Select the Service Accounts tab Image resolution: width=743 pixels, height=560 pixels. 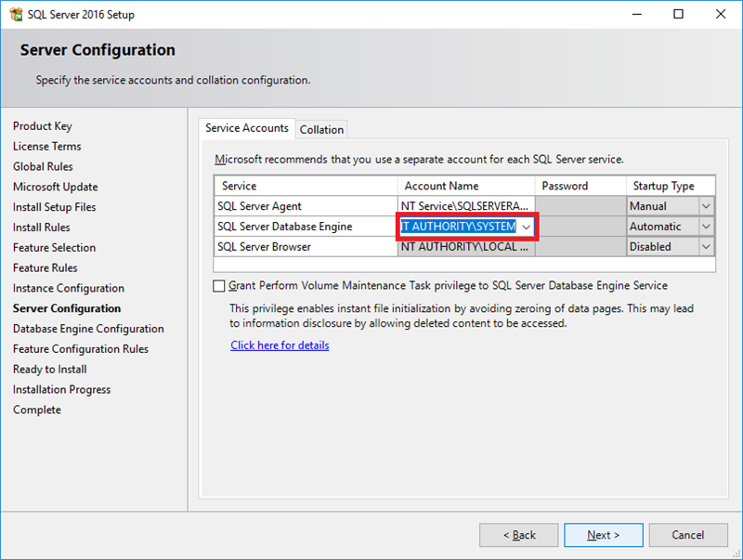coord(247,128)
